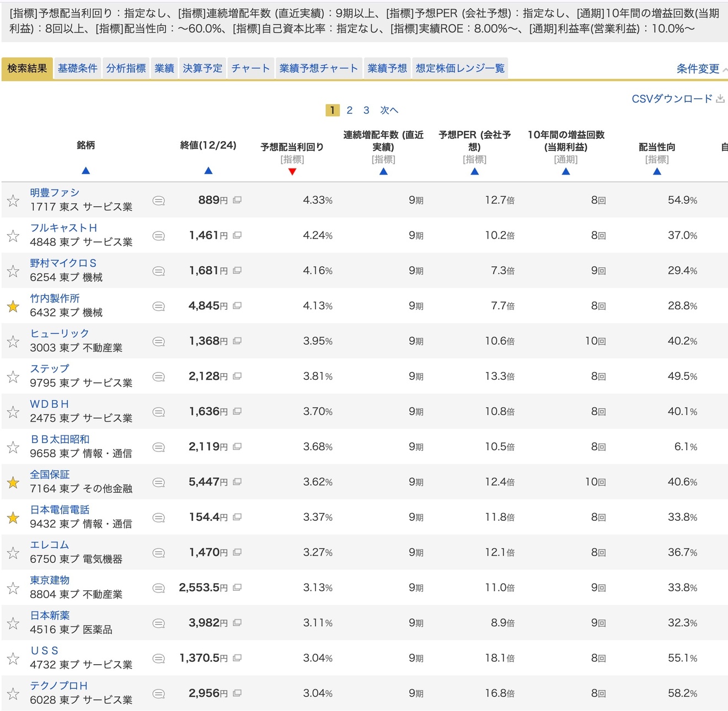Open comment bubble icon for BB太田昭和
The image size is (728, 711).
click(x=159, y=447)
